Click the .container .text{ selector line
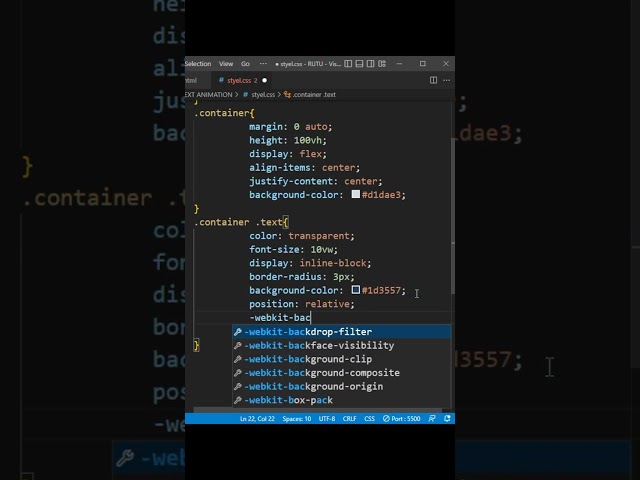Screen dimensions: 640x480 (x=241, y=222)
